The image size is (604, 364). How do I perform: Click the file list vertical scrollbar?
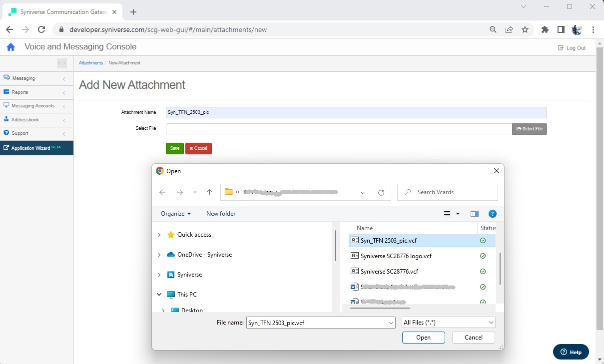click(x=500, y=269)
